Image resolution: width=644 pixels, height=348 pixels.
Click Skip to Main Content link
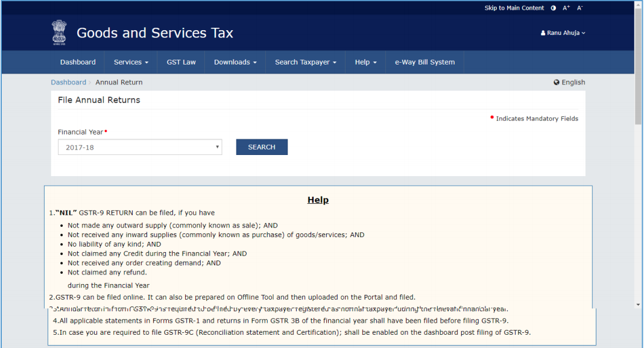[x=514, y=8]
